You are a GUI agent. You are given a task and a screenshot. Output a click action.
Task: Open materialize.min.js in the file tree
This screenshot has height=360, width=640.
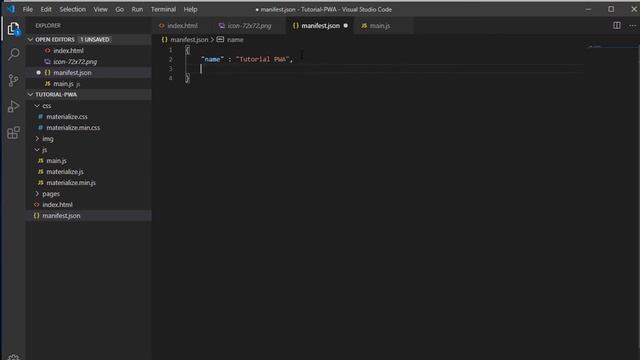pos(89,183)
